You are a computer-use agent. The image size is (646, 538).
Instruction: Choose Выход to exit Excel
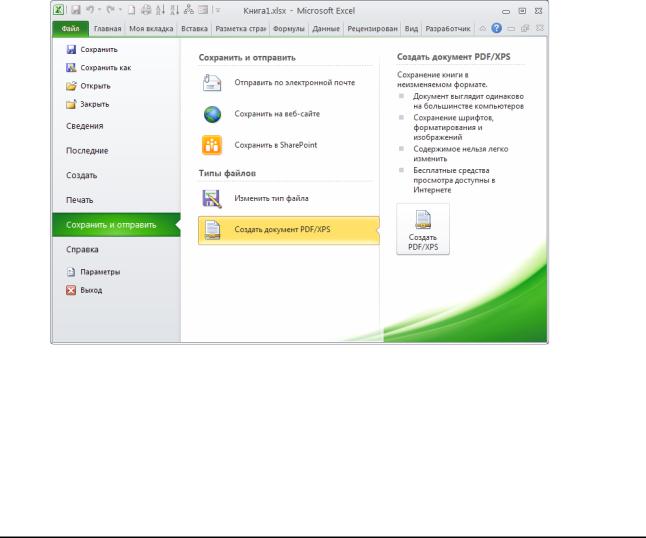pos(91,290)
